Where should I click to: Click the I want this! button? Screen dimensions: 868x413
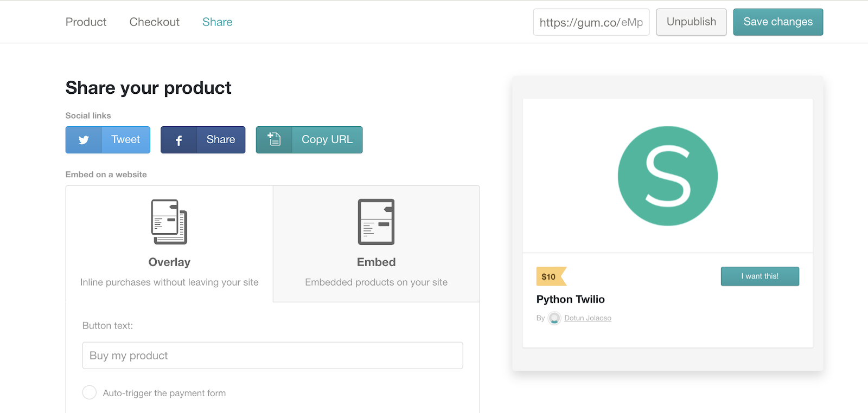click(759, 276)
